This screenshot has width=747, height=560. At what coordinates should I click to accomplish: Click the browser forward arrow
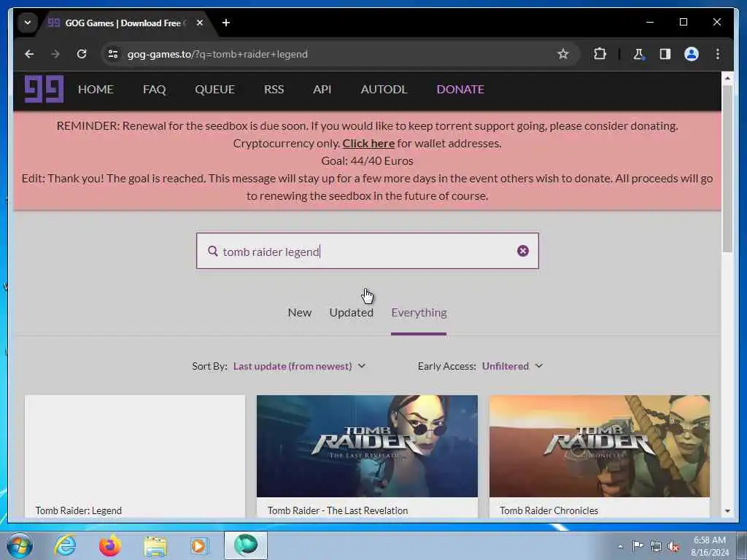[x=55, y=54]
